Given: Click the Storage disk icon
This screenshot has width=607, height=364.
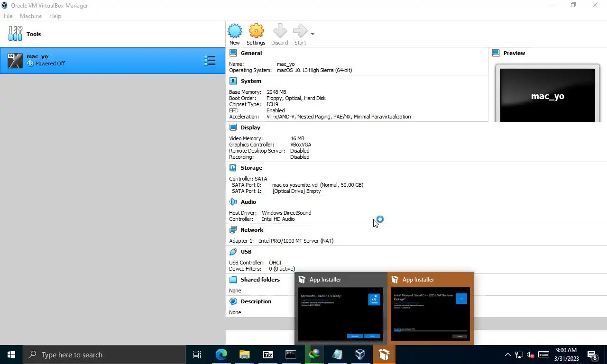Looking at the screenshot, I should point(233,168).
